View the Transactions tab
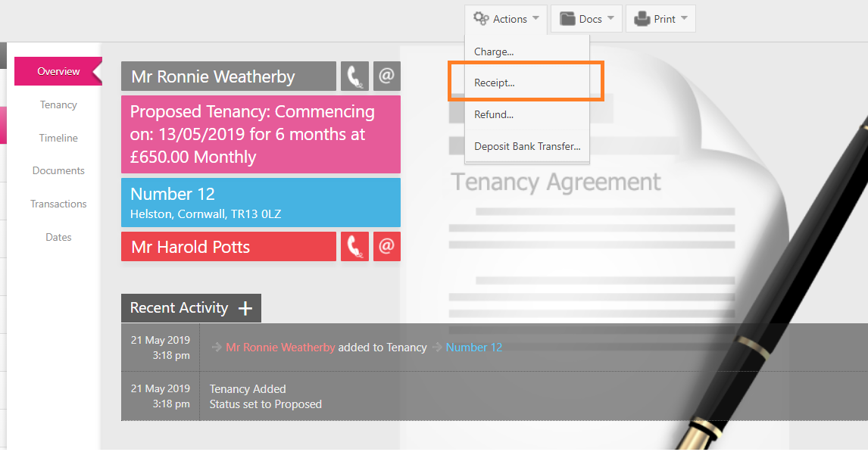Viewport: 868px width, 452px height. point(58,204)
